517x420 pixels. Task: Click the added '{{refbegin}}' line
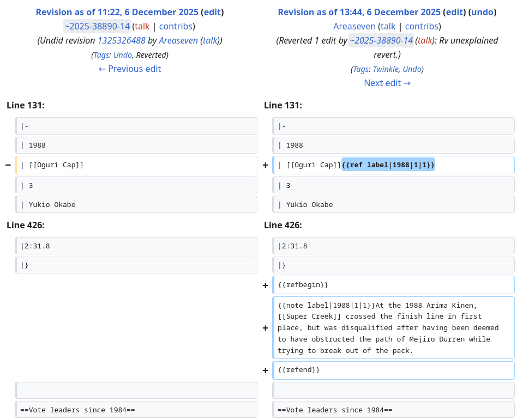click(393, 285)
